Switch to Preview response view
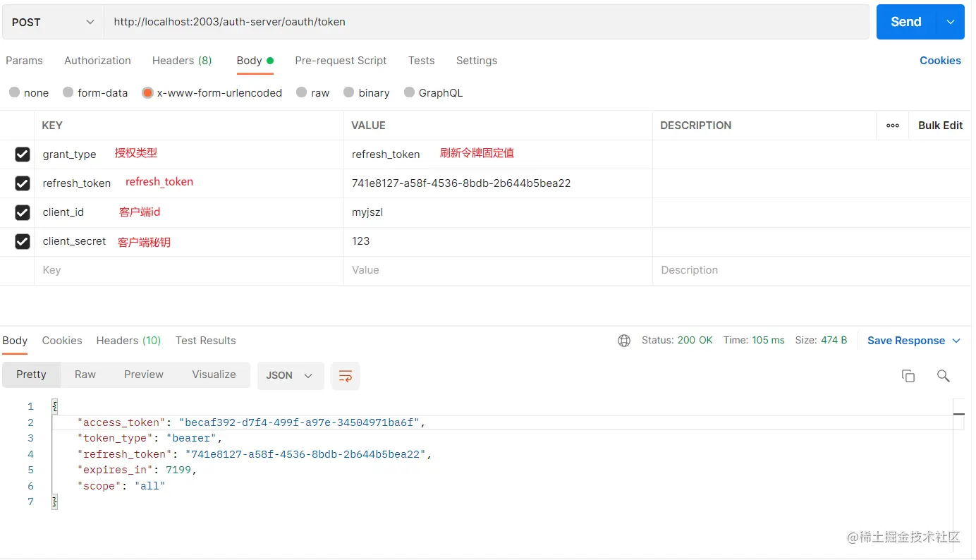Image resolution: width=976 pixels, height=560 pixels. click(x=144, y=375)
